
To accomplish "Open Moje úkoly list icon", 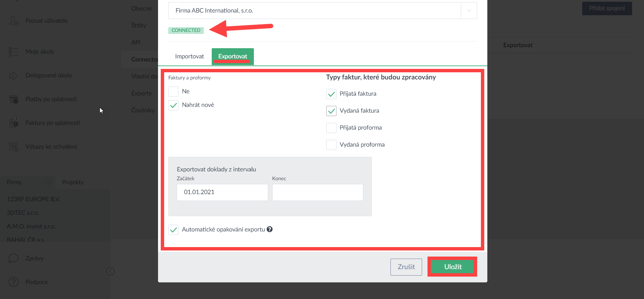I will [14, 52].
